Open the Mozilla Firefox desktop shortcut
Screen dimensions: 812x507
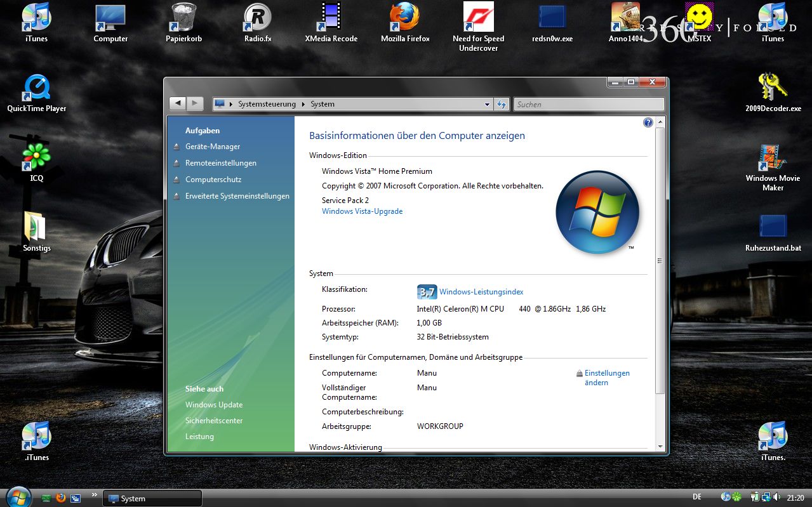pos(405,23)
